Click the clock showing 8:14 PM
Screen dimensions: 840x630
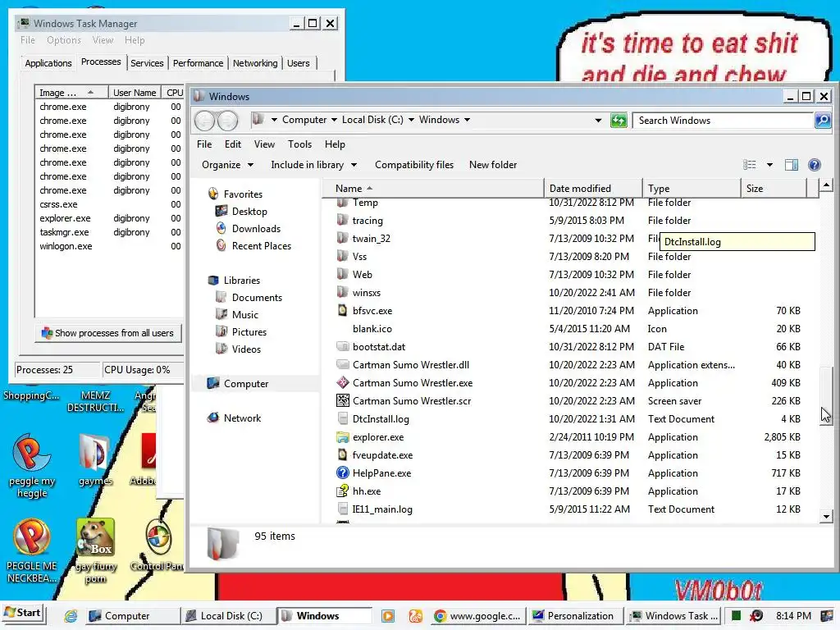click(x=793, y=616)
